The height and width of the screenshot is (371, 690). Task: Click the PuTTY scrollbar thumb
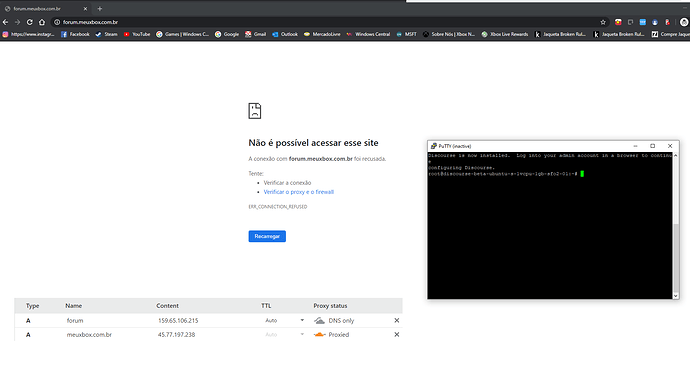pyautogui.click(x=676, y=258)
